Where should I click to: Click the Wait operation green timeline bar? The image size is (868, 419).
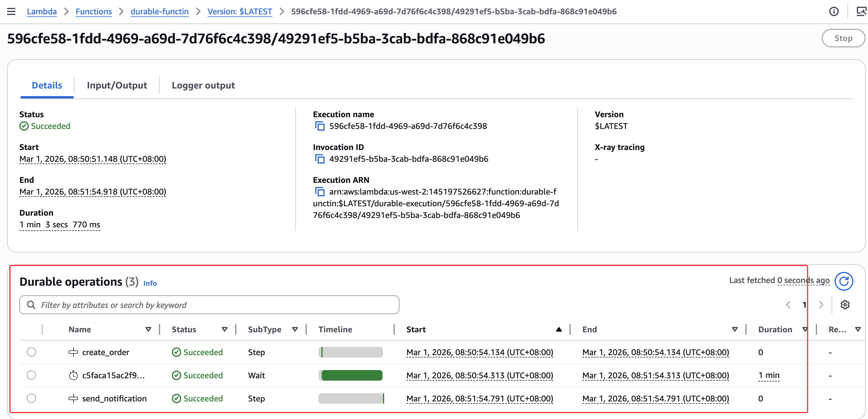(x=352, y=375)
